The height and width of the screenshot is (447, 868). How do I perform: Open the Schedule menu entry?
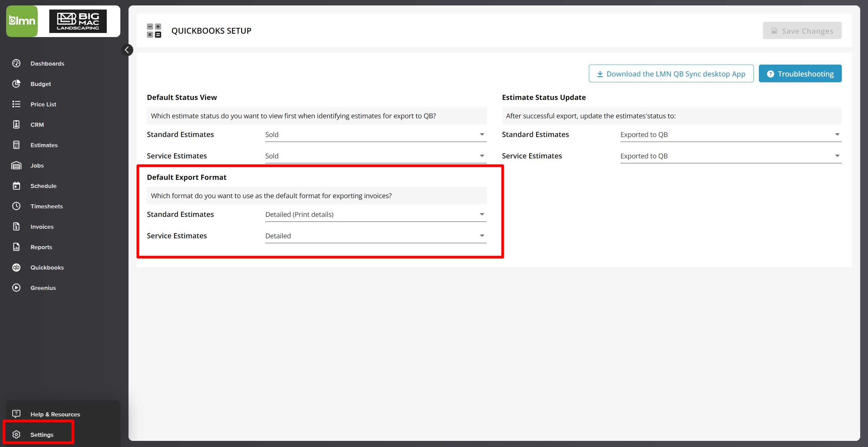tap(44, 186)
